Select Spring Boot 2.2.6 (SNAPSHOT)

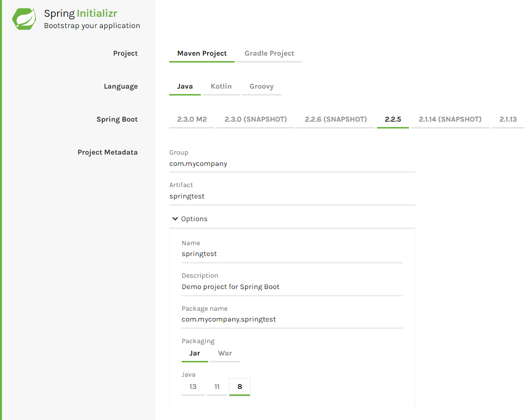click(x=336, y=119)
